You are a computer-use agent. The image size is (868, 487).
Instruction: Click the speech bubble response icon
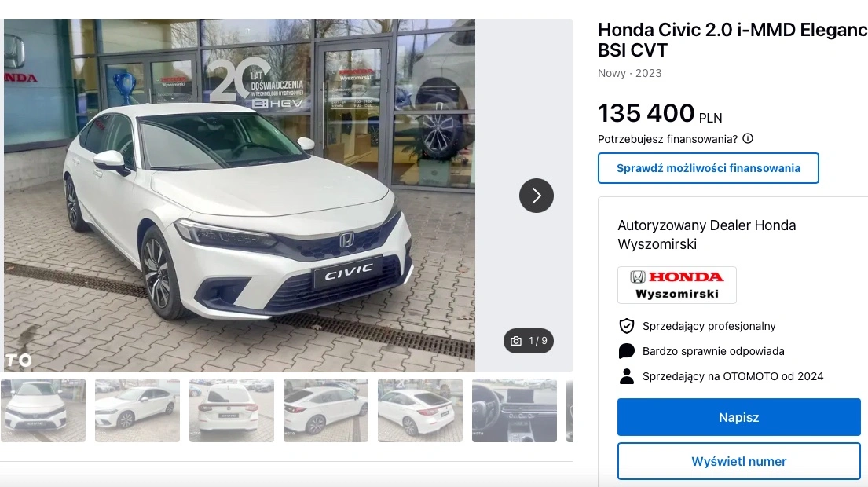tap(627, 351)
